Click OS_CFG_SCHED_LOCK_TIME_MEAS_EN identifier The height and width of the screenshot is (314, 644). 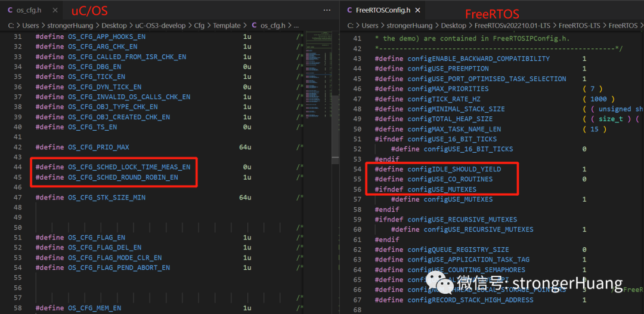pyautogui.click(x=129, y=167)
